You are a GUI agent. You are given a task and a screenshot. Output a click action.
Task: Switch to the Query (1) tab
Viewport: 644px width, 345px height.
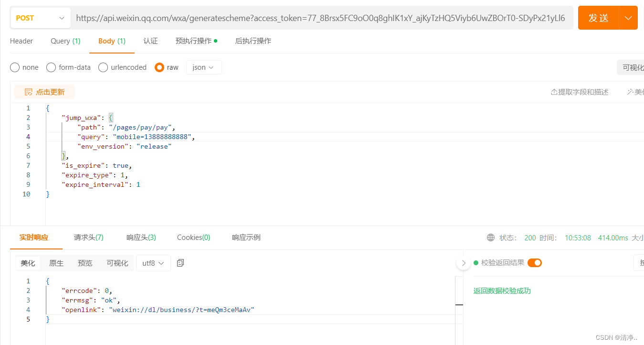click(x=65, y=41)
